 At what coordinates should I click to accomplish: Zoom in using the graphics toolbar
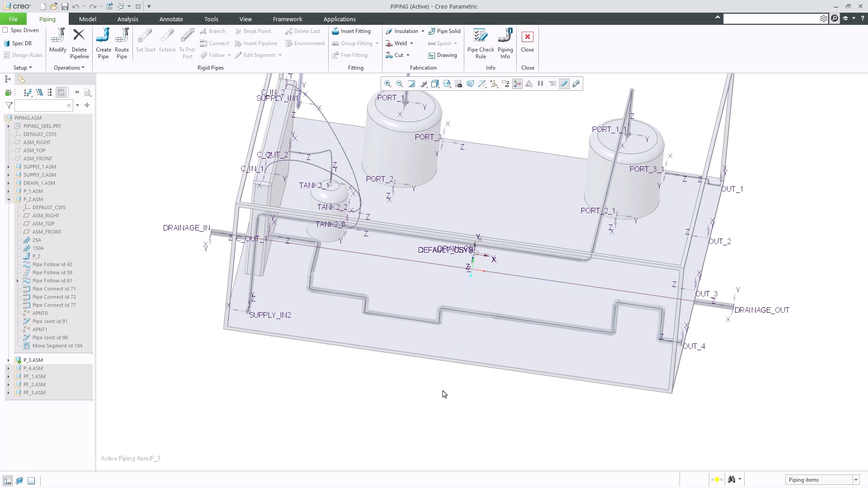(387, 84)
